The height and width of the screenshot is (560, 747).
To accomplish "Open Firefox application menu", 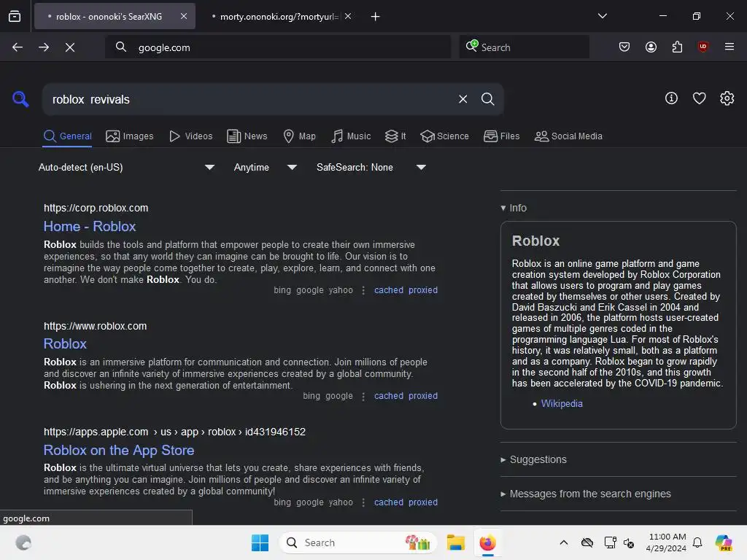I will tap(729, 47).
